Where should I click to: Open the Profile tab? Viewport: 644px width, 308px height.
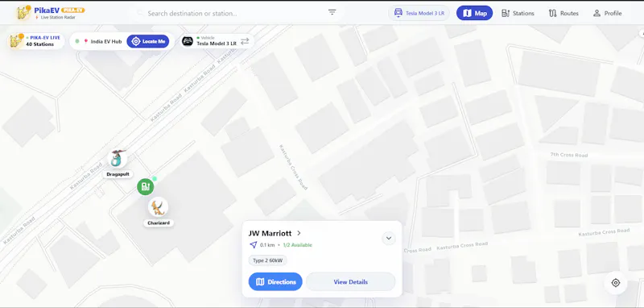608,13
